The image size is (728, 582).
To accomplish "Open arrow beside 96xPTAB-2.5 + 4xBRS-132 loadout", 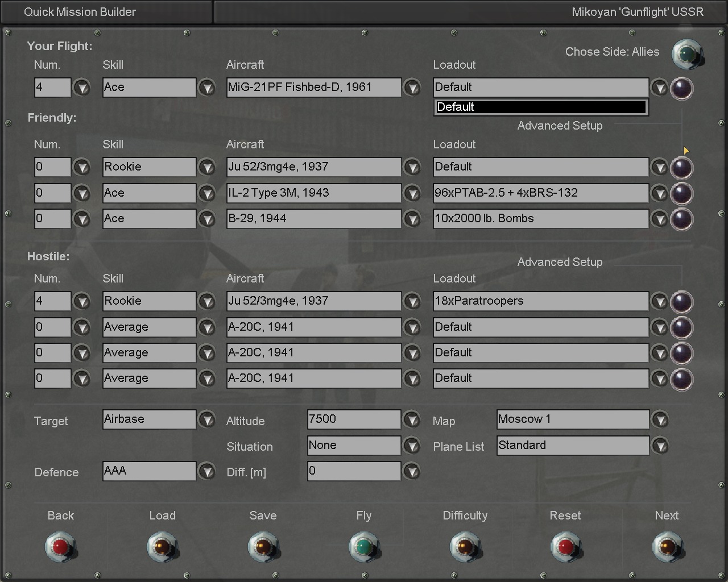I will (659, 193).
